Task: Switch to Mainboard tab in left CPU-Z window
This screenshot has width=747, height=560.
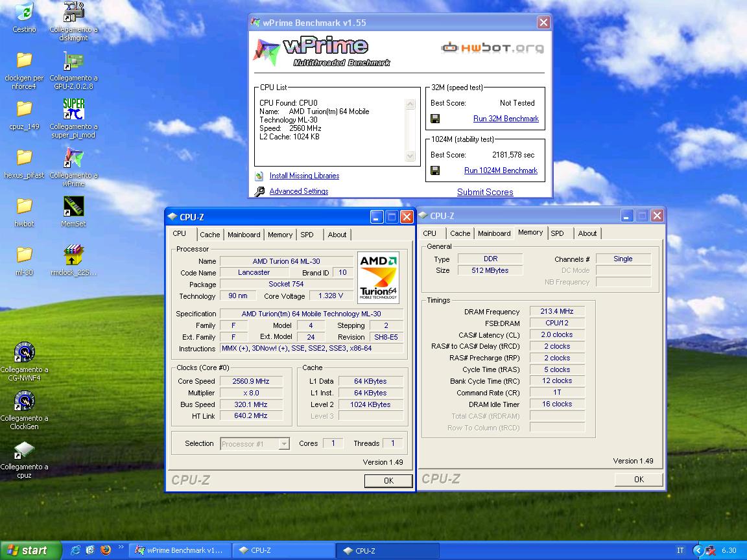Action: (244, 235)
